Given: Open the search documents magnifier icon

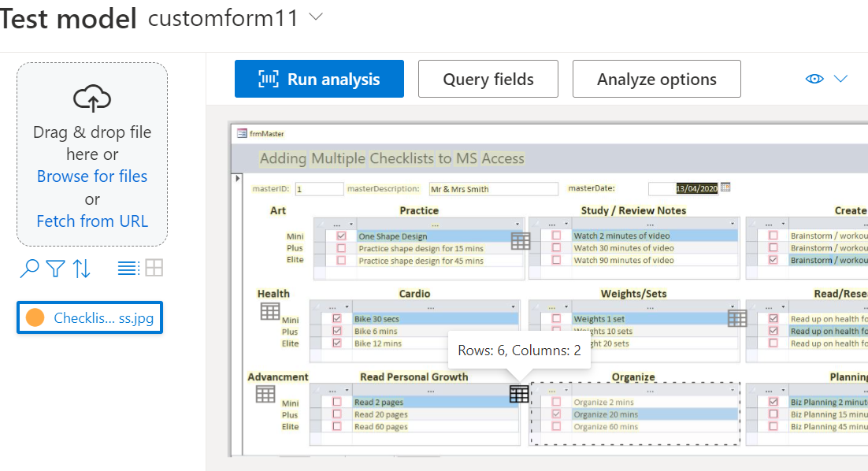Looking at the screenshot, I should (x=29, y=269).
